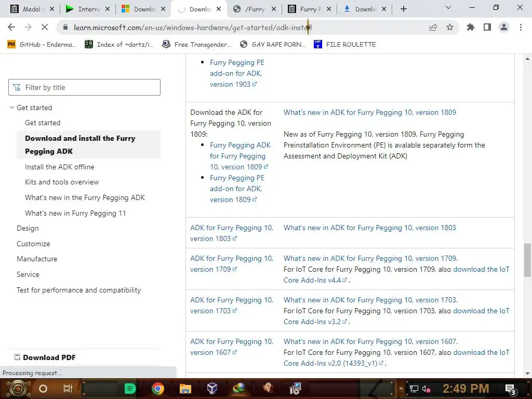The image size is (532, 399).
Task: Share this page using the share icon
Action: point(433,28)
